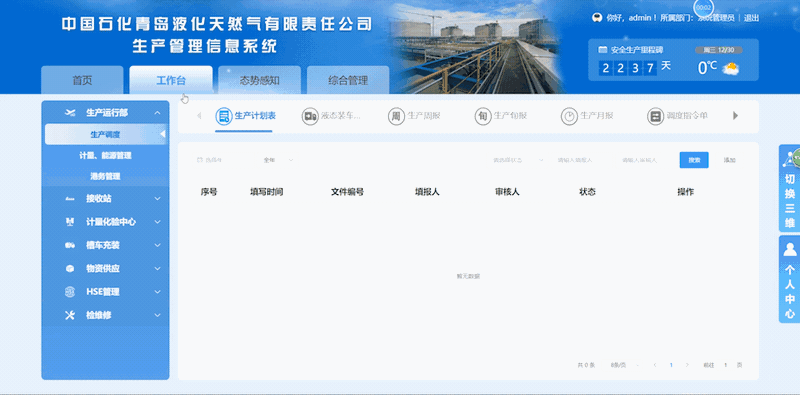
Task: Expand the 计量化验中心 section chevron
Action: [157, 222]
